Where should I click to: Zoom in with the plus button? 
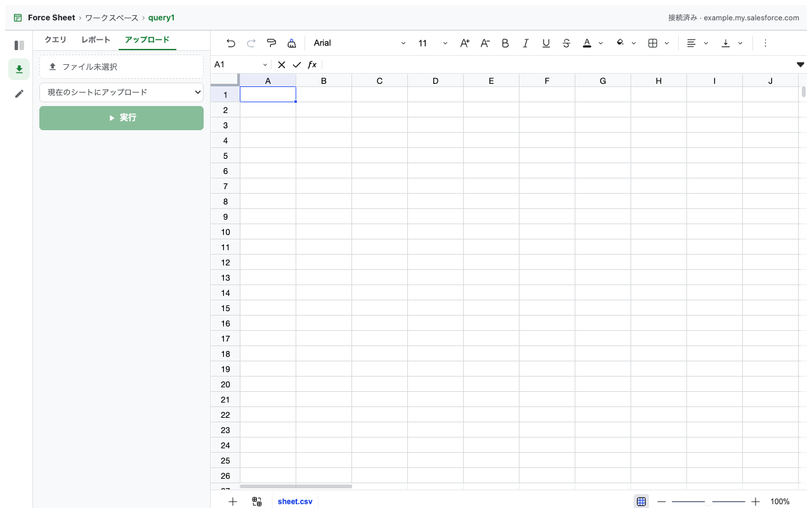point(756,502)
